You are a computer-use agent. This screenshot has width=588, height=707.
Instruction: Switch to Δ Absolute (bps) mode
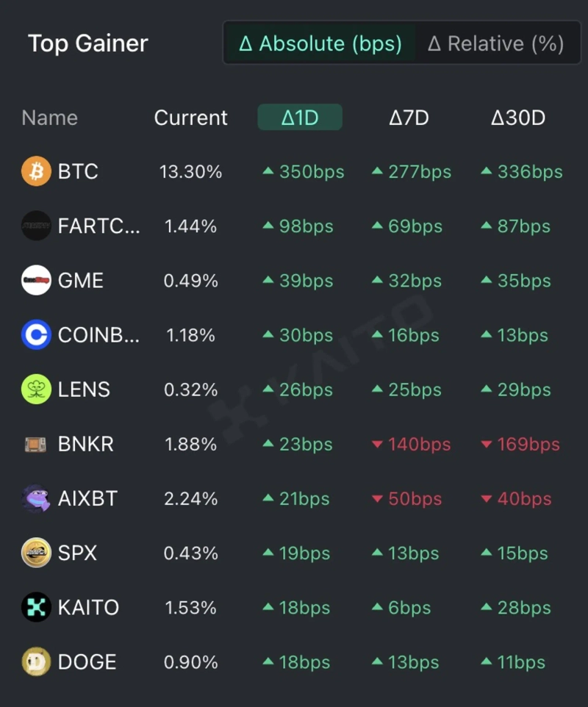click(320, 43)
